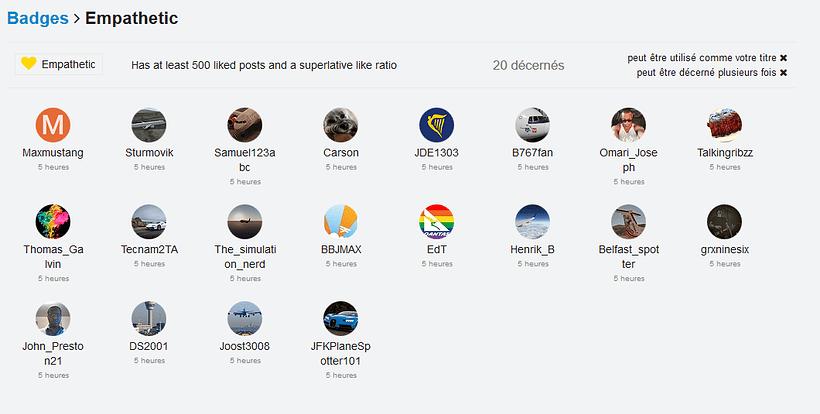This screenshot has height=414, width=820.
Task: Open John_Preston21's portrait avatar
Action: coord(53,318)
